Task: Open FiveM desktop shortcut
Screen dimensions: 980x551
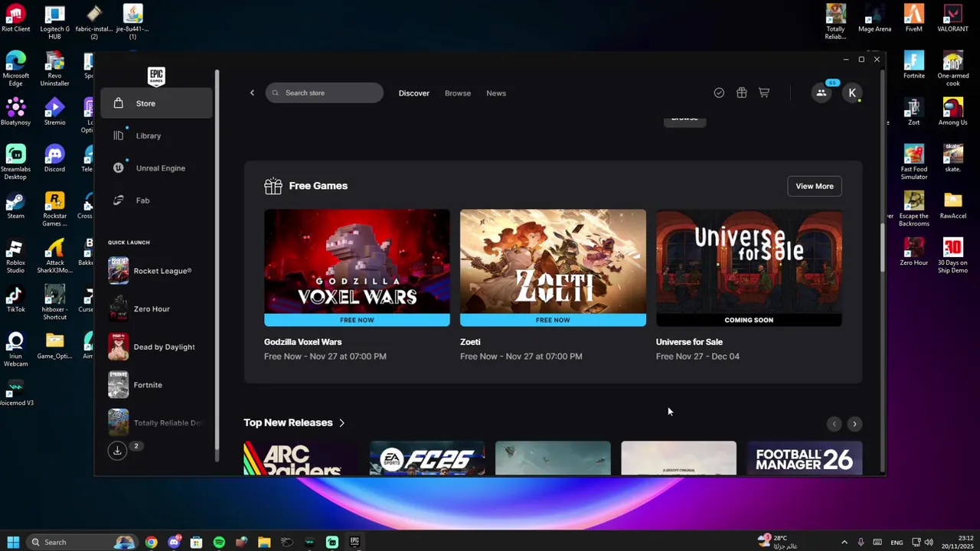Action: 913,19
